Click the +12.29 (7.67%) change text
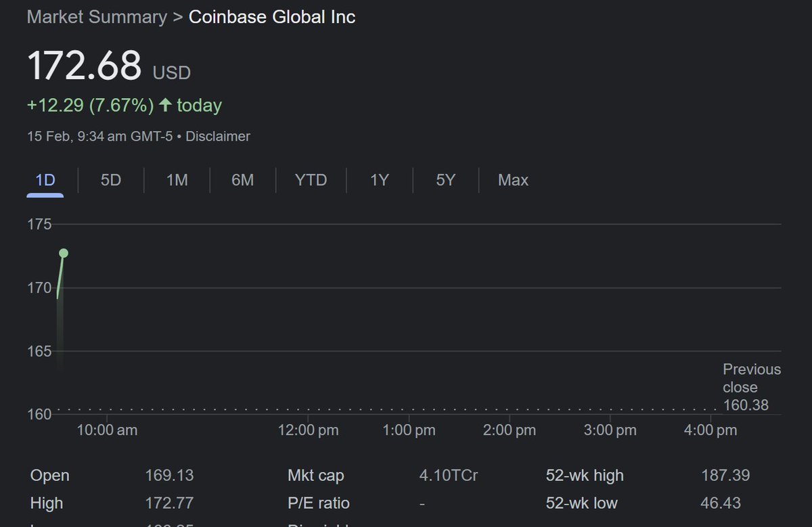The image size is (812, 527). coord(90,106)
